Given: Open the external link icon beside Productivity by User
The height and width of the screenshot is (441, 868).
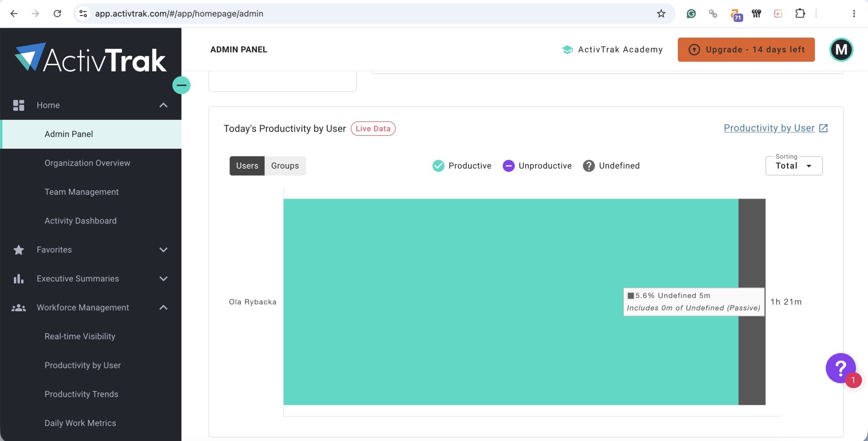Looking at the screenshot, I should [824, 128].
